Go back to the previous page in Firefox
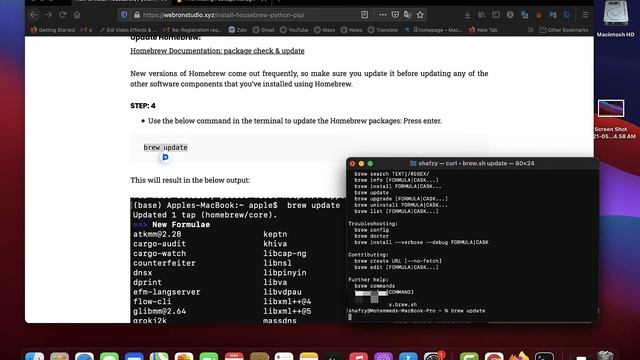Image resolution: width=640 pixels, height=360 pixels. tap(33, 15)
